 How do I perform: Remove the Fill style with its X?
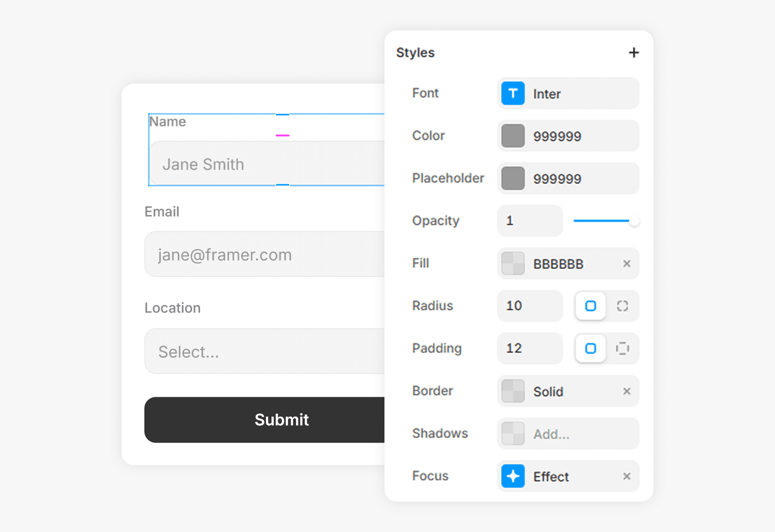pyautogui.click(x=626, y=264)
